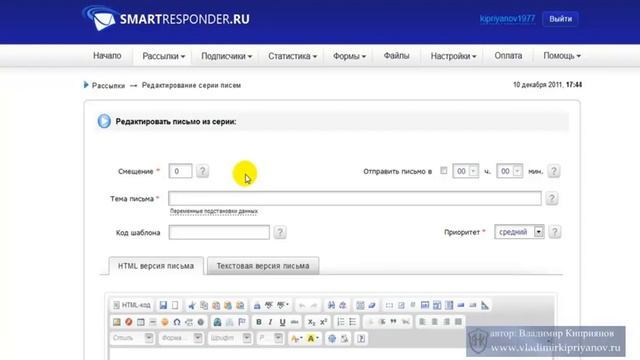Toggle Italic formatting
This screenshot has height=360, width=640.
tap(270, 322)
